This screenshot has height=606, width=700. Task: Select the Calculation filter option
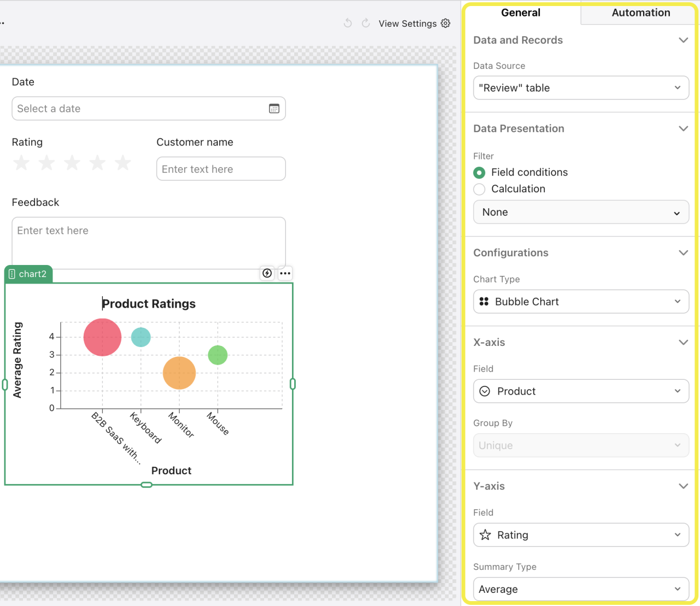point(480,189)
